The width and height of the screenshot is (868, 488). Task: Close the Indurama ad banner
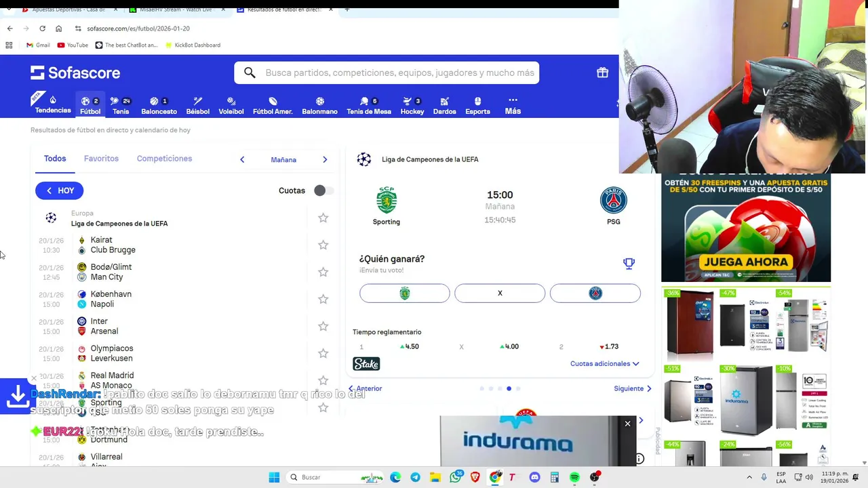[627, 424]
